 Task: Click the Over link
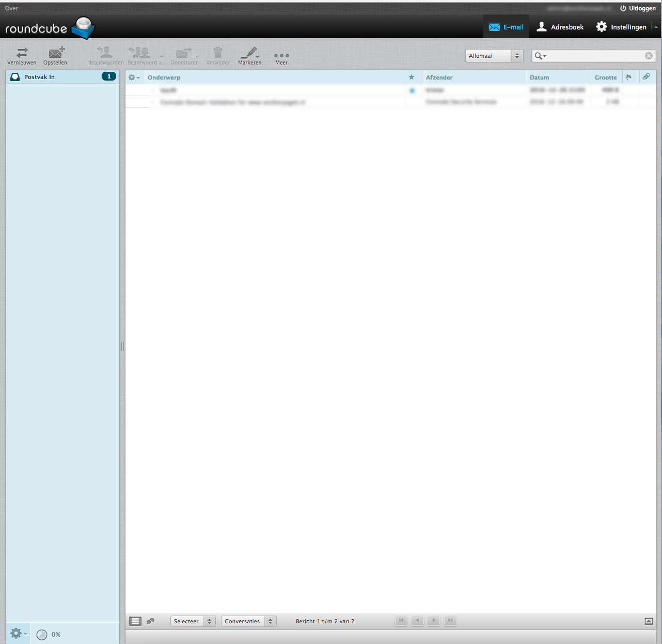click(11, 8)
